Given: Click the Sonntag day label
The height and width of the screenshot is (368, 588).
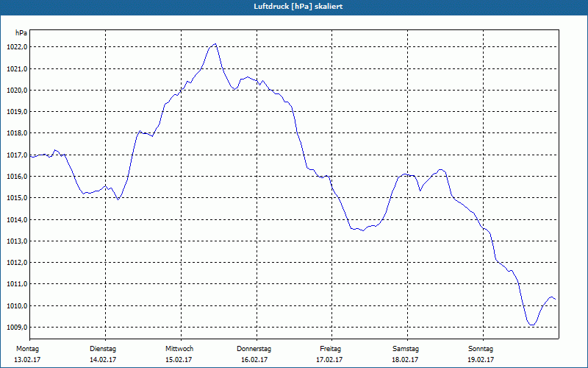Looking at the screenshot, I should (x=481, y=349).
